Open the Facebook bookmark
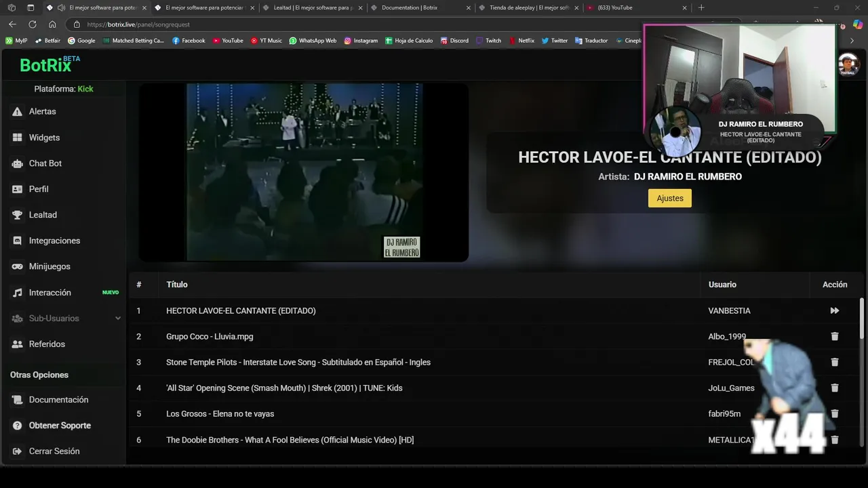Image resolution: width=868 pixels, height=488 pixels. [189, 41]
